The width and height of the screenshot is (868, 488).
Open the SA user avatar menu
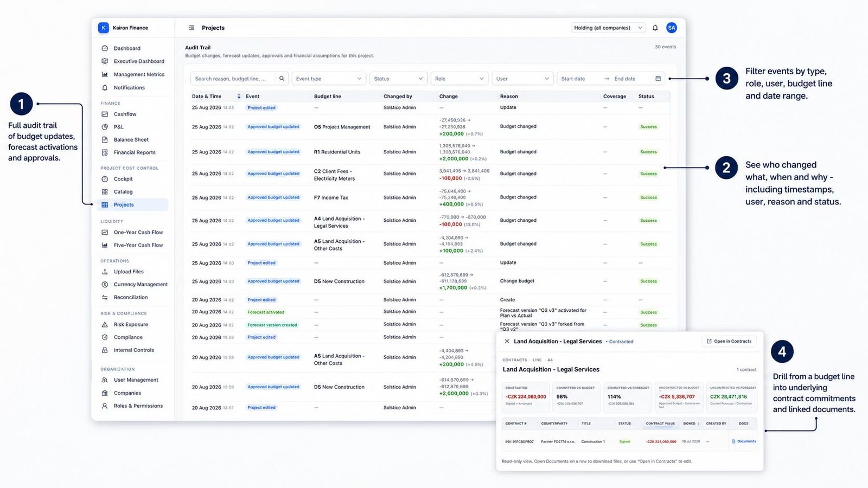click(672, 28)
